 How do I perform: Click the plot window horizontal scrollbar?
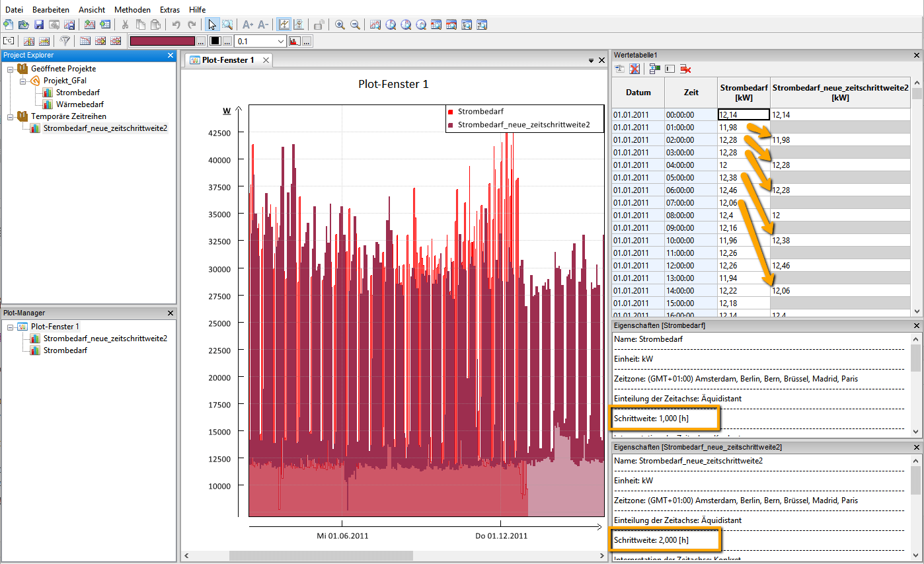tap(393, 556)
